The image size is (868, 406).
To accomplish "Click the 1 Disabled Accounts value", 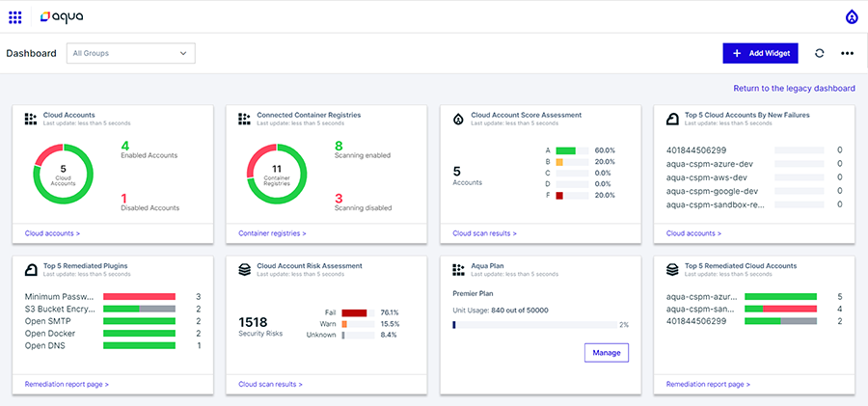I will tap(124, 199).
